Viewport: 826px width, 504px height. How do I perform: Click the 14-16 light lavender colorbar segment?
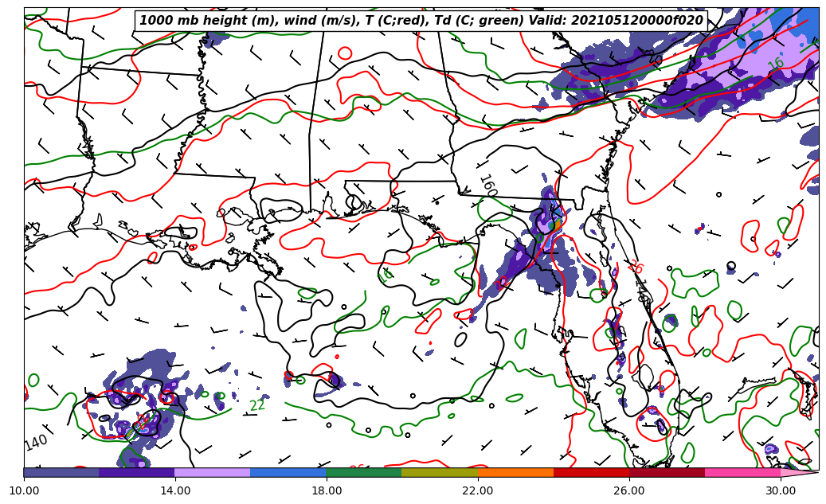pos(213,472)
